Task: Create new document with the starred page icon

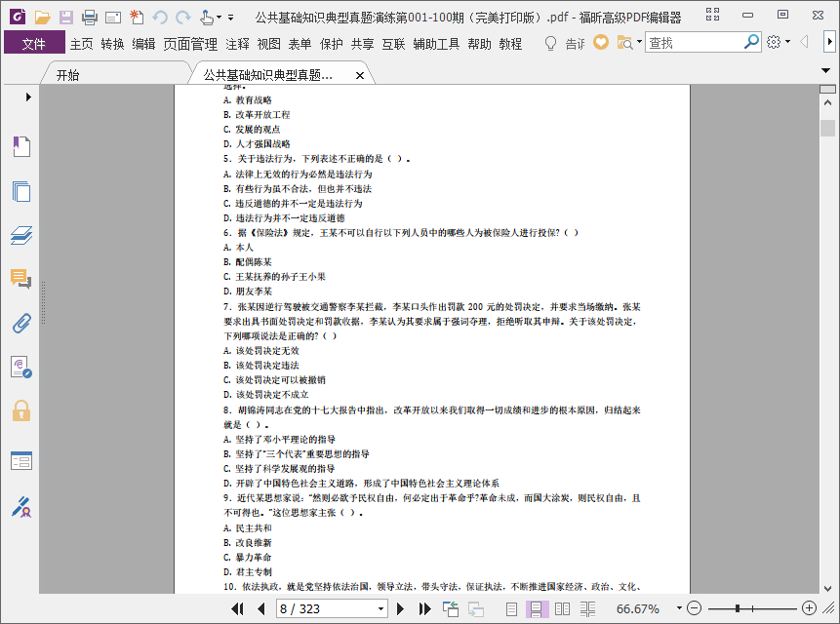Action: 137,18
